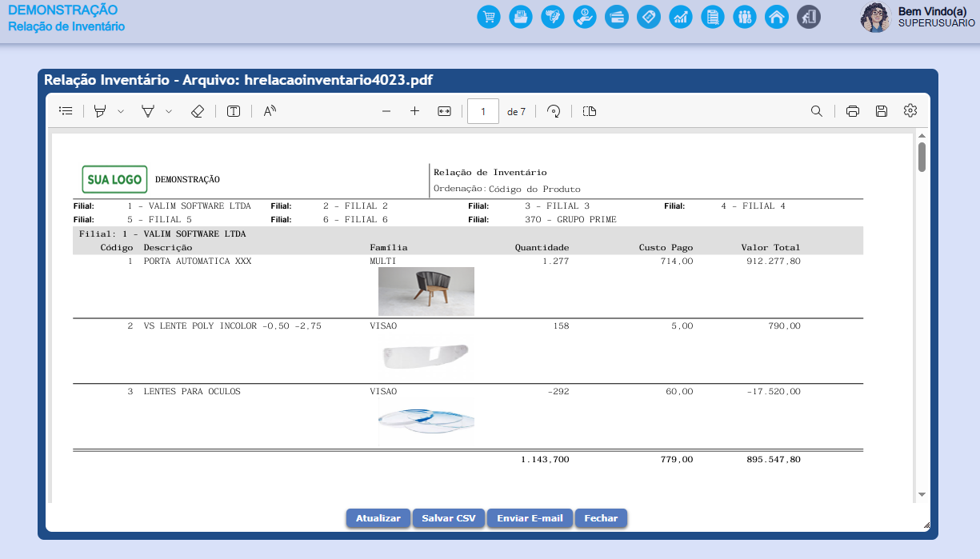Viewport: 980px width, 559px height.
Task: Click Enviar E-mail button
Action: (530, 517)
